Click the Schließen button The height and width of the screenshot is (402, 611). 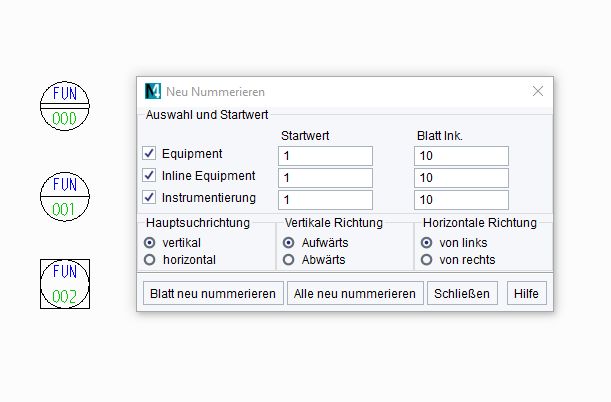click(462, 293)
